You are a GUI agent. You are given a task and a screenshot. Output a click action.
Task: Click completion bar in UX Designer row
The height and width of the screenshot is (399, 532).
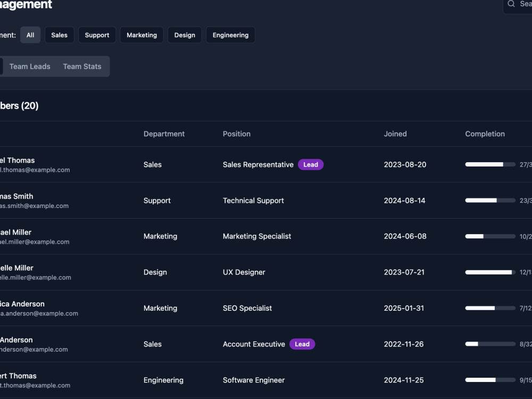491,272
